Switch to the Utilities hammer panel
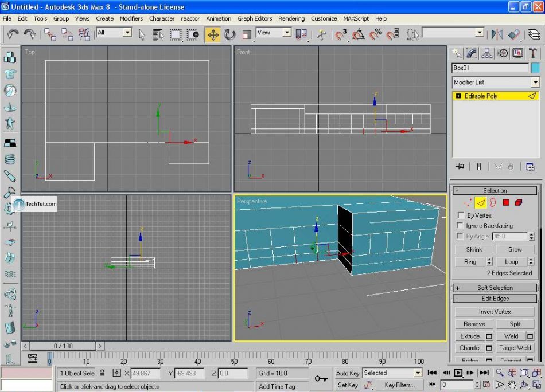Image resolution: width=545 pixels, height=392 pixels. 532,53
